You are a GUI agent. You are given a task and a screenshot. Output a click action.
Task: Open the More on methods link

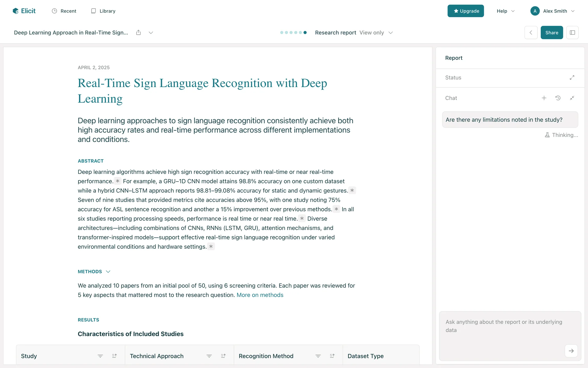(260, 295)
